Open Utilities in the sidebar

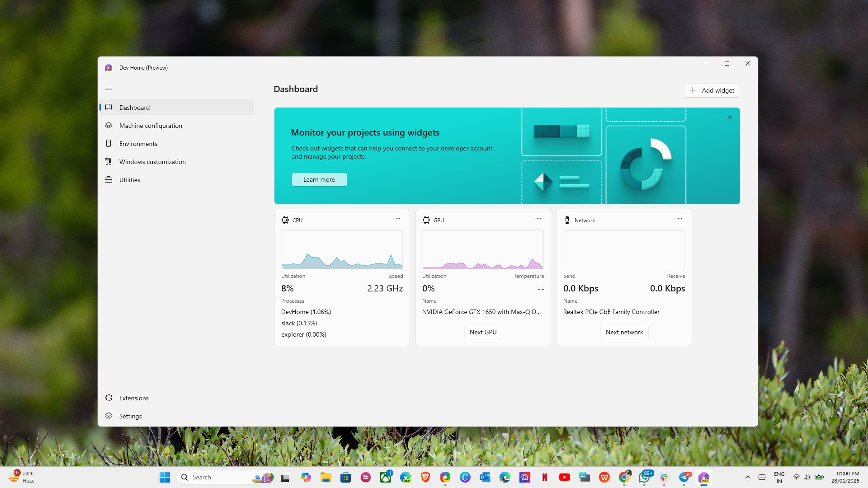coord(130,179)
